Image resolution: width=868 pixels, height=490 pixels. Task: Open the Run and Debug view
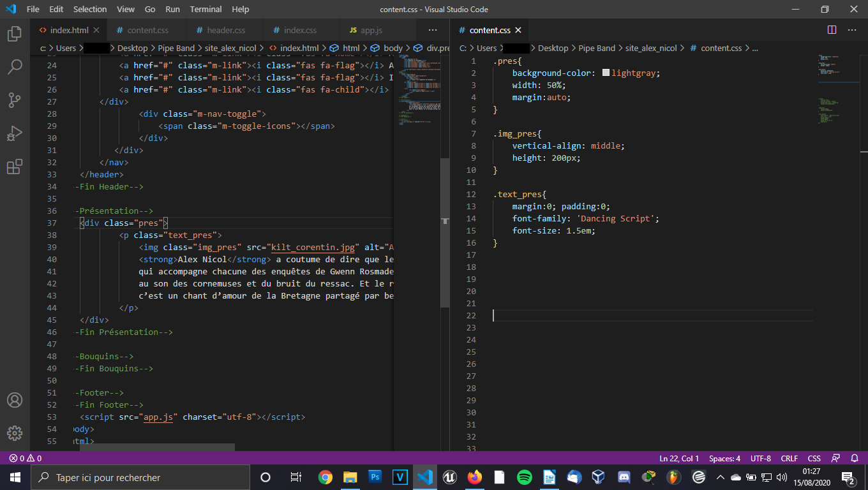click(15, 133)
